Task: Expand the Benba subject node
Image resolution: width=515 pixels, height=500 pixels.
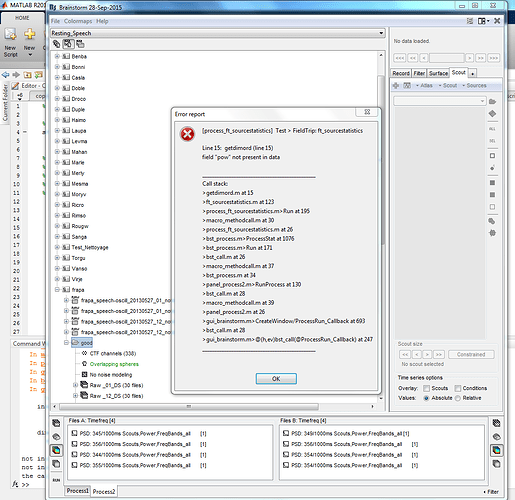Action: click(x=57, y=56)
